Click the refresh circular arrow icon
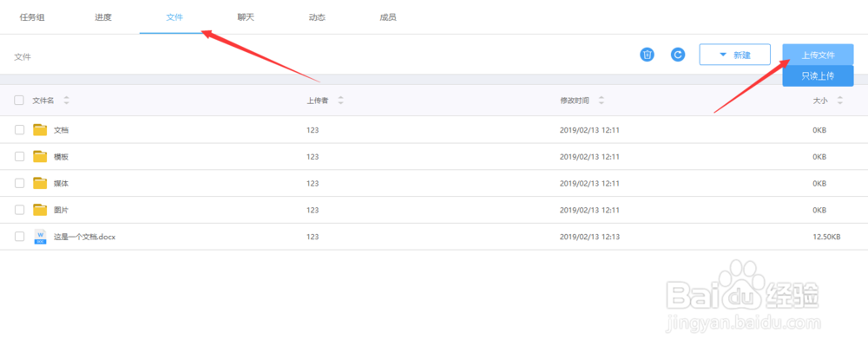Screen dimensions: 868x352 click(678, 55)
